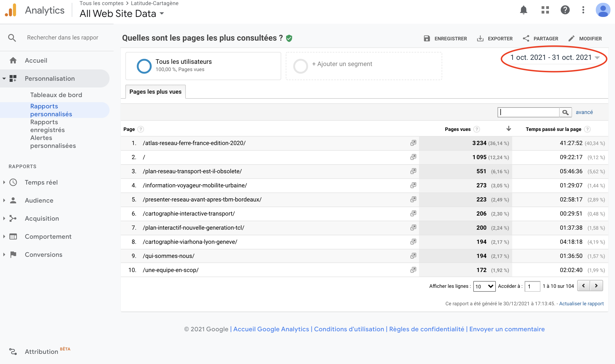Click the notifications bell icon
Screen dimensions: 615x364
coord(524,10)
